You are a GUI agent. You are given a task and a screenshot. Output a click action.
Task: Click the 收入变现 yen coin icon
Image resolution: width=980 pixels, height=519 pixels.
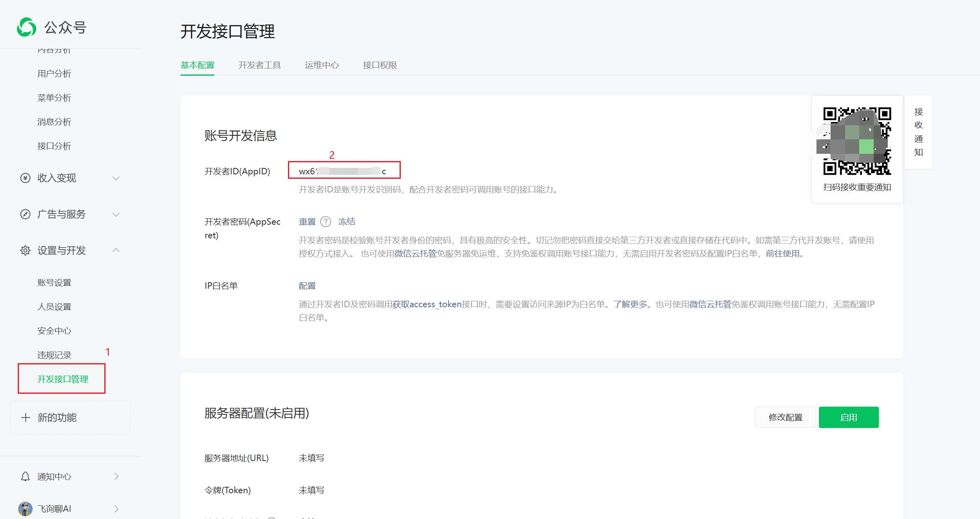point(25,178)
